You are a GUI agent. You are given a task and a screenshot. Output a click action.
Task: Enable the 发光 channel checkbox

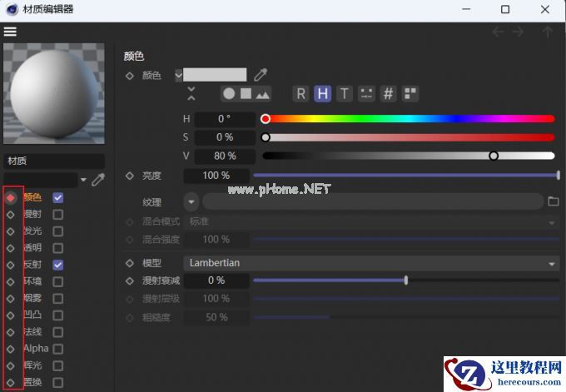(57, 231)
